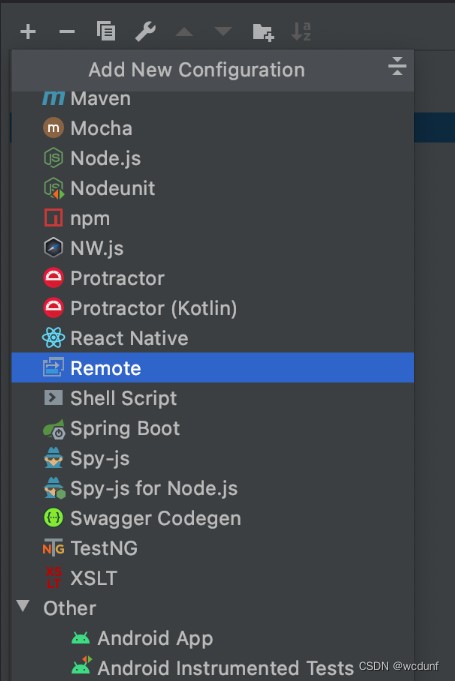
Task: Pick the Swagger Codegen entry
Action: 213,518
